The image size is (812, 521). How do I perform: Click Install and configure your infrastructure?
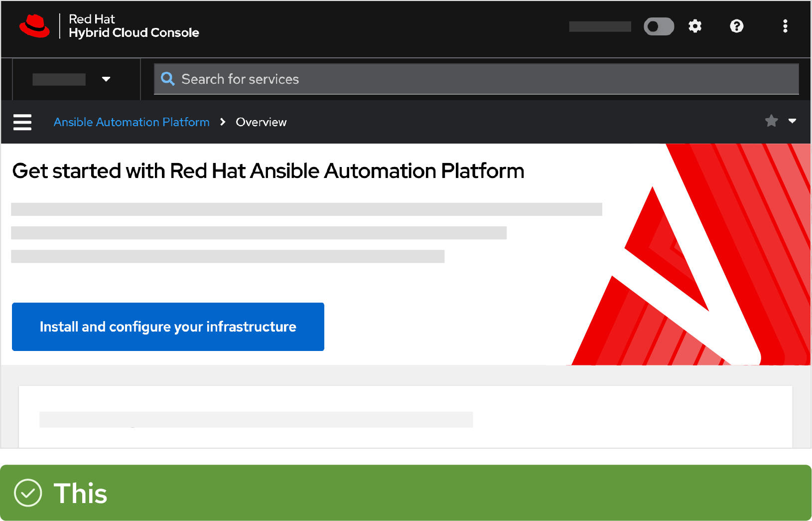point(168,327)
